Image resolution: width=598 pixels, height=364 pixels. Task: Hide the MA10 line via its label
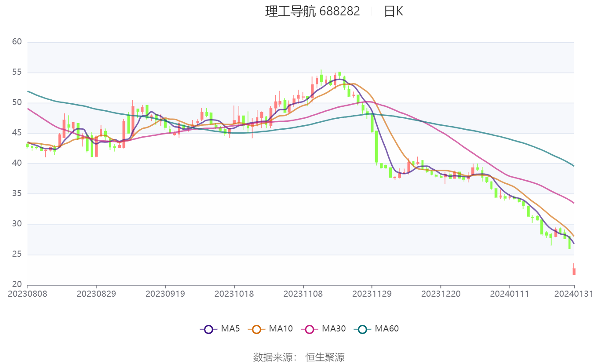pos(281,328)
